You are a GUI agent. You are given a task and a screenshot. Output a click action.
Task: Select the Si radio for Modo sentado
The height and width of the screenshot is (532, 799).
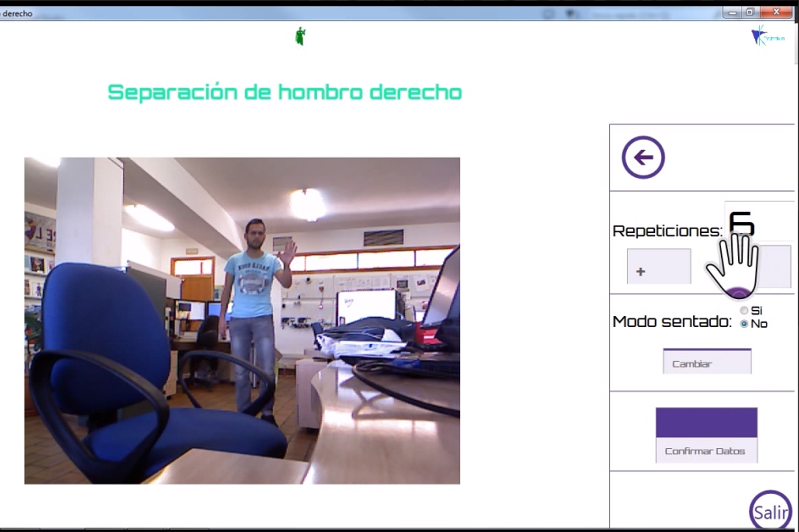tap(744, 311)
